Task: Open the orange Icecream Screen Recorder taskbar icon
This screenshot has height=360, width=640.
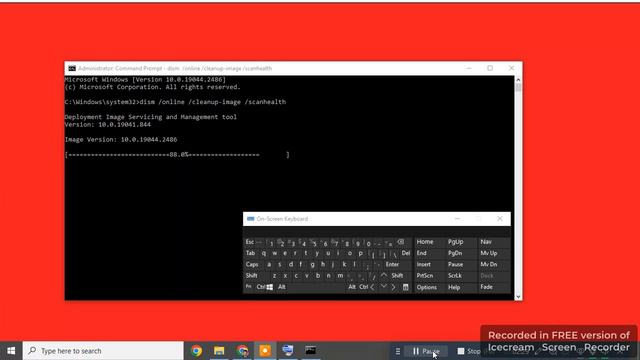Action: (265, 351)
